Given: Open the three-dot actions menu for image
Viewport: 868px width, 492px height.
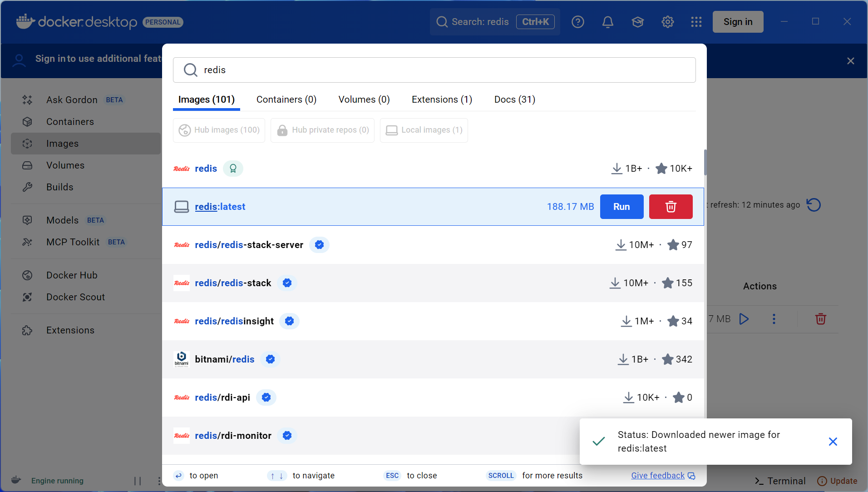Looking at the screenshot, I should (x=774, y=319).
